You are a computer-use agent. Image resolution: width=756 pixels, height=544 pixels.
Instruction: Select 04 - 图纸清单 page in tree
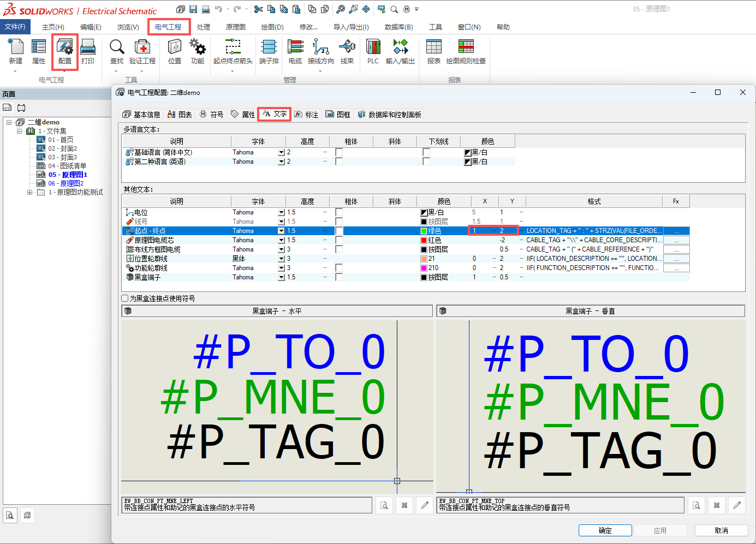pos(67,166)
